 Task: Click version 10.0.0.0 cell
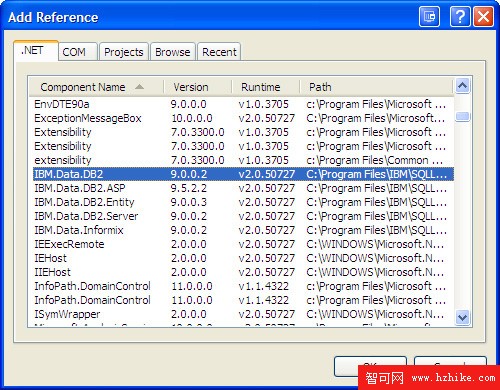tap(192, 118)
